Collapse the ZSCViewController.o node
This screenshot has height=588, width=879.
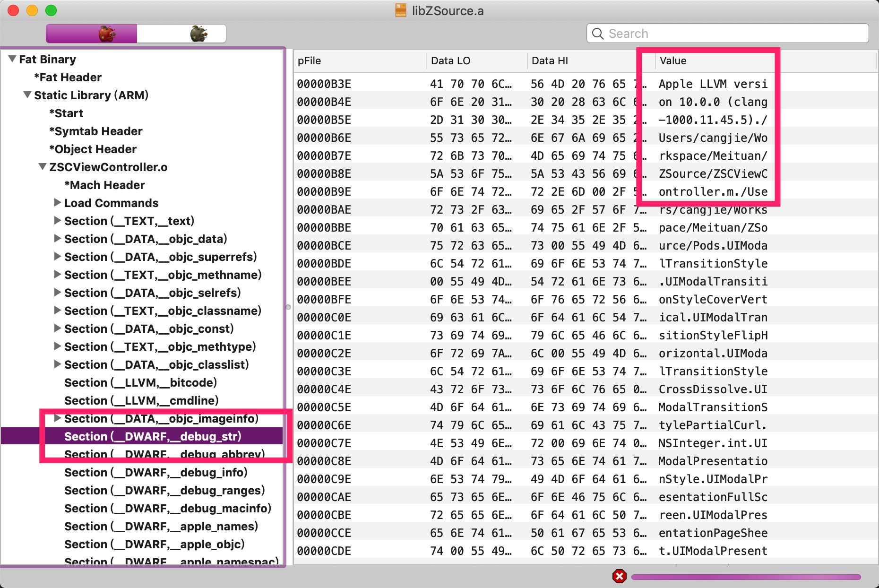[43, 167]
